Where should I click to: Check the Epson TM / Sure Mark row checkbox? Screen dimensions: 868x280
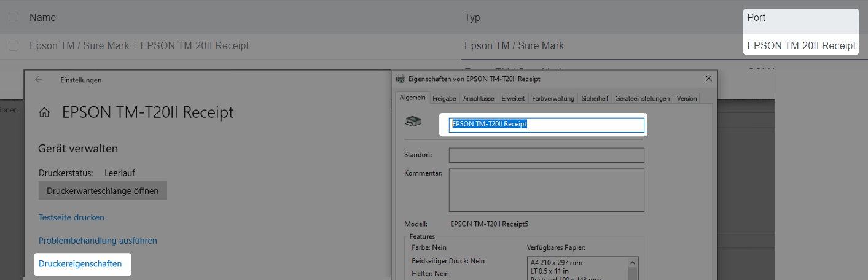[x=14, y=45]
